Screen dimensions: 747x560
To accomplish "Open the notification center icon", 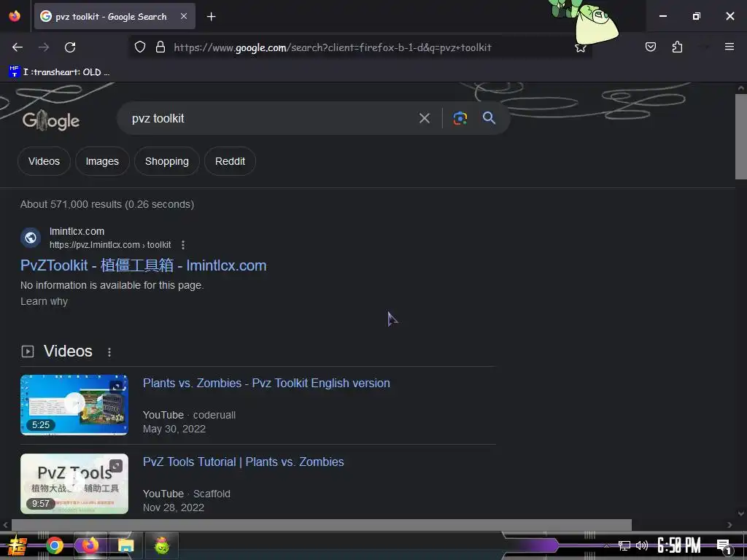I will coord(724,546).
